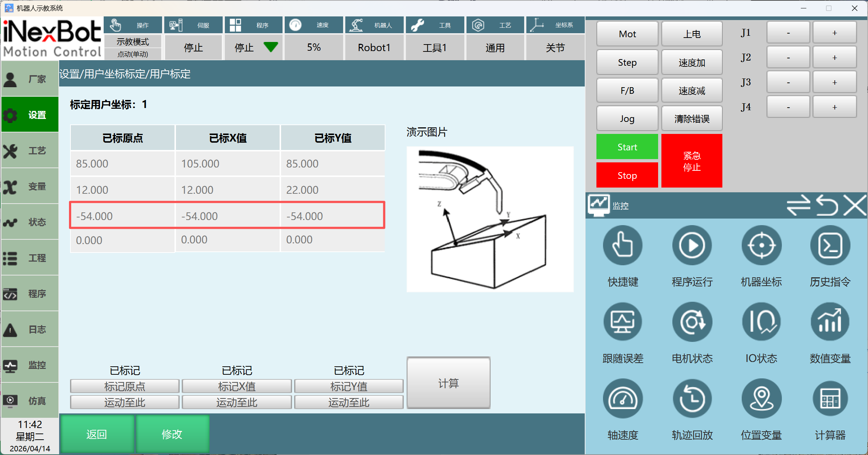Switch to the 日志 log sidebar tab

(x=30, y=329)
